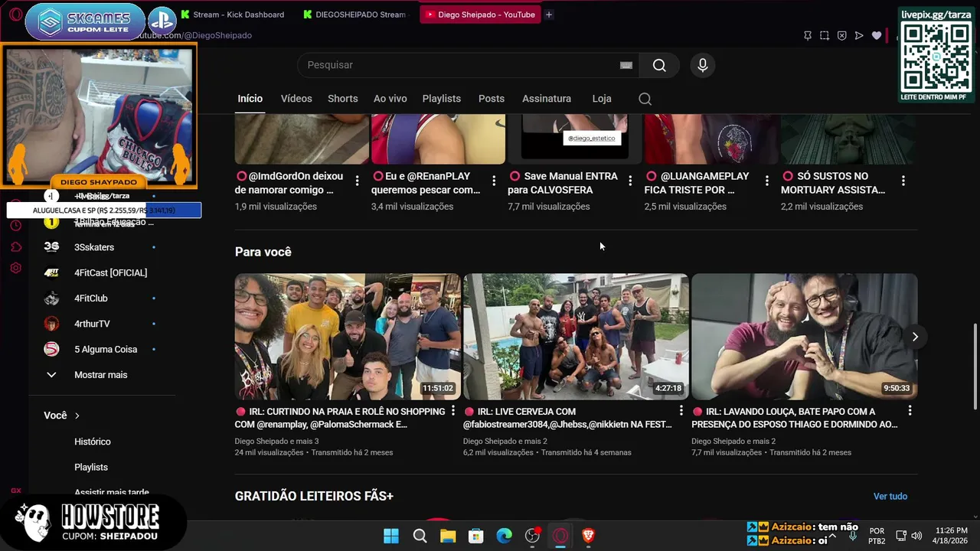Screen dimensions: 980x551
Task: Open the Opera ad blocker shield icon
Action: pyautogui.click(x=841, y=35)
